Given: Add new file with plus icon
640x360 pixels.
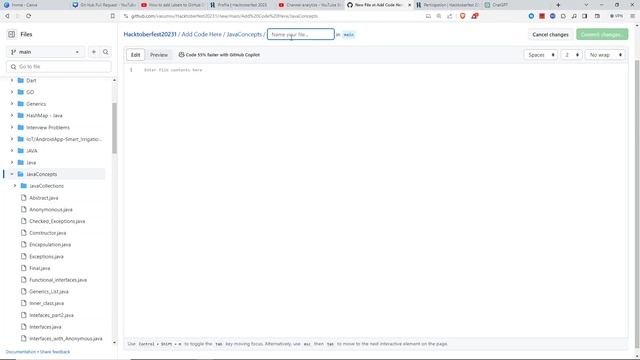Looking at the screenshot, I should pos(94,52).
